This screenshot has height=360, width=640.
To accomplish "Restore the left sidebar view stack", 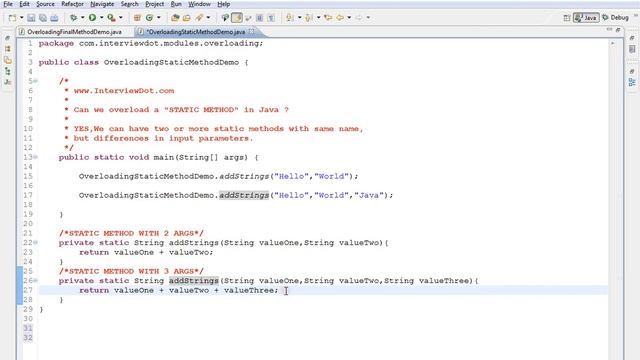I will (7, 38).
